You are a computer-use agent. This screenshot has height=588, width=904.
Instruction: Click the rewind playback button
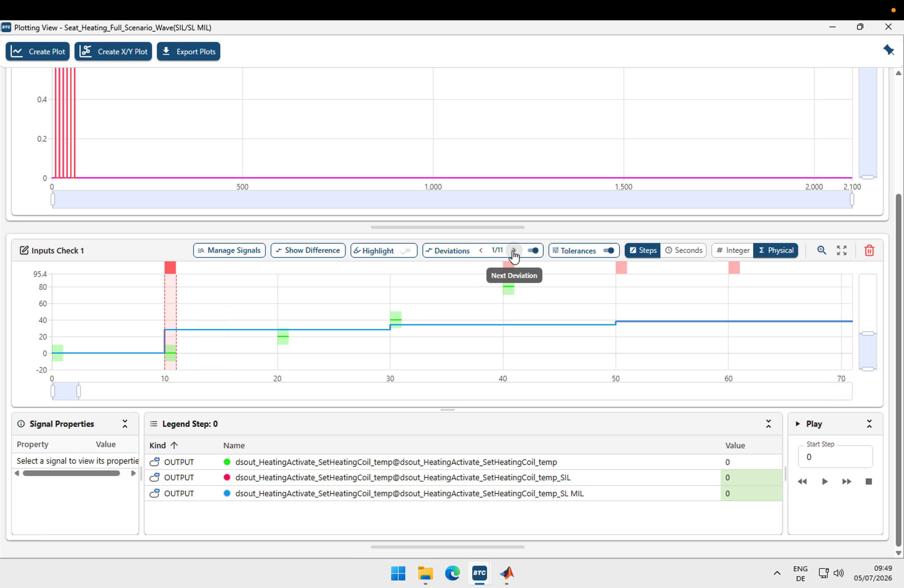(802, 482)
